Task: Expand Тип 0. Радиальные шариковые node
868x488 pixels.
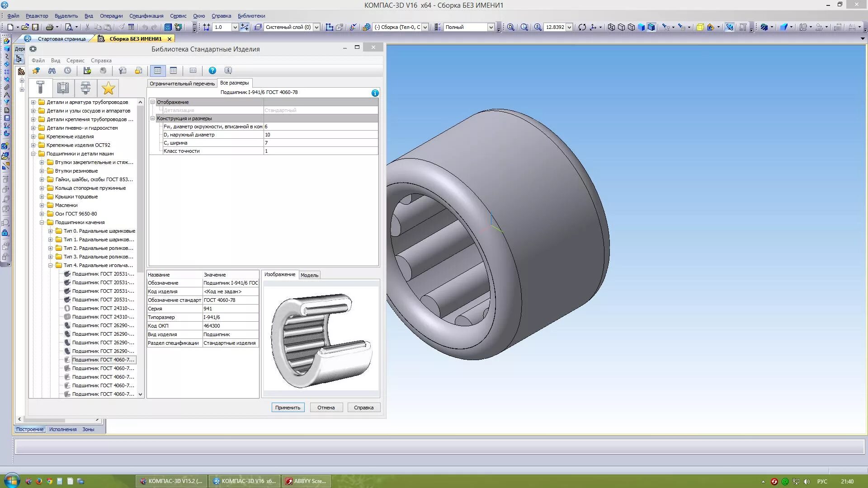Action: pos(50,231)
